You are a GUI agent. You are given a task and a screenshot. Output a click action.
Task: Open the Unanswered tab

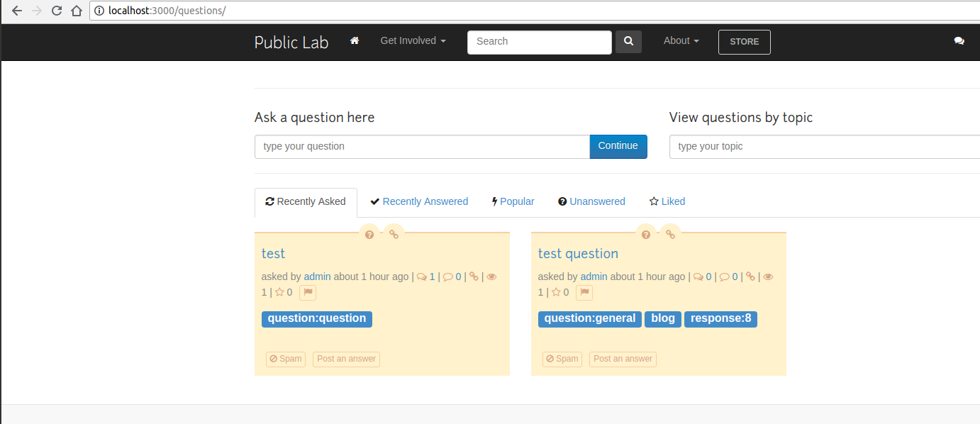pyautogui.click(x=591, y=201)
